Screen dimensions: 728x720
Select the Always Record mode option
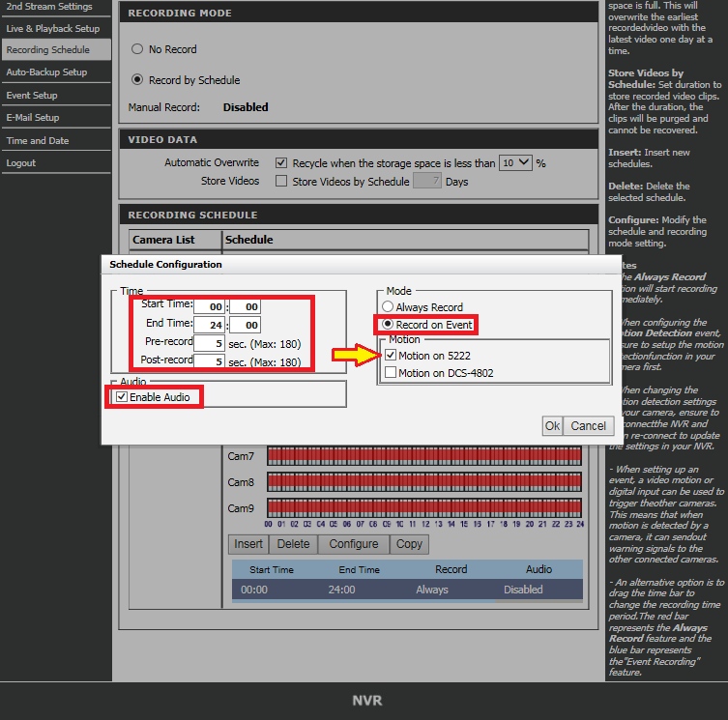pos(389,307)
